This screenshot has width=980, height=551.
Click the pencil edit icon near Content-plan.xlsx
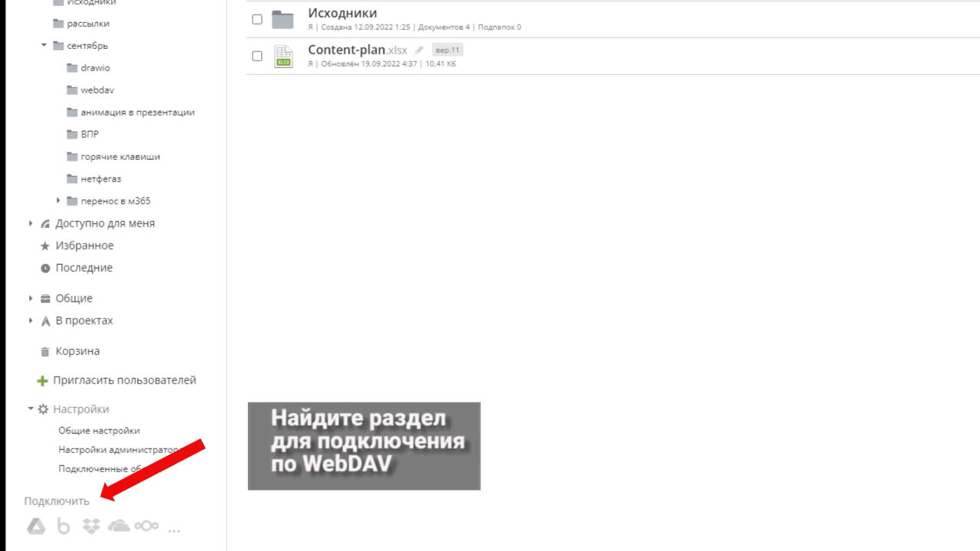[419, 50]
